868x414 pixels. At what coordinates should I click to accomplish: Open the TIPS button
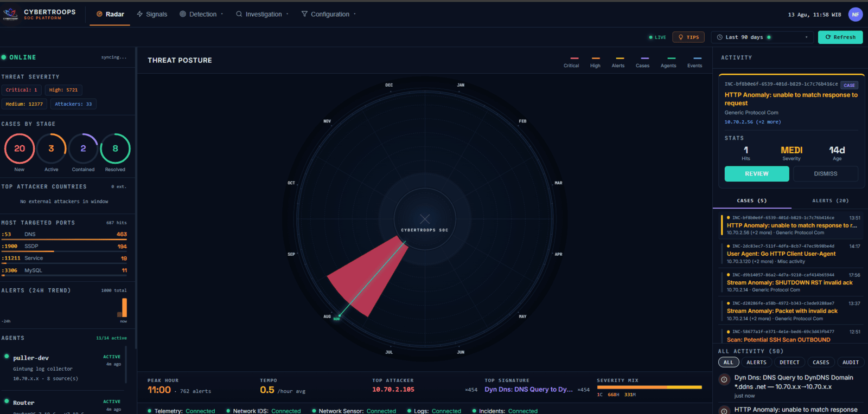tap(688, 37)
